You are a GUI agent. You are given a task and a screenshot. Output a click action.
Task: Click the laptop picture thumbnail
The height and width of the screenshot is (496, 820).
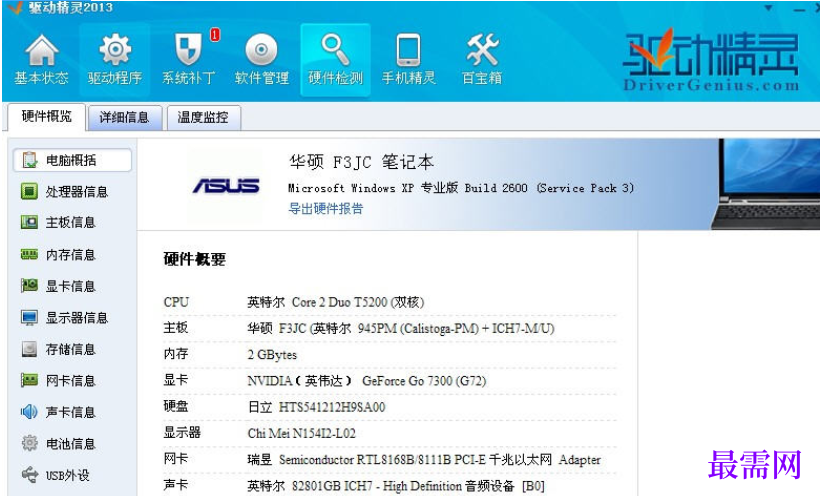(x=766, y=184)
